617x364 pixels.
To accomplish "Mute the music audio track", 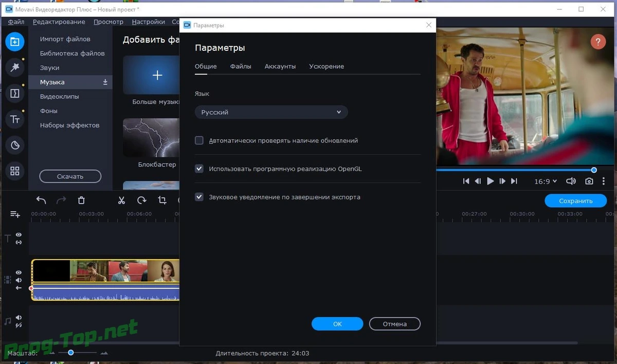I will (19, 318).
